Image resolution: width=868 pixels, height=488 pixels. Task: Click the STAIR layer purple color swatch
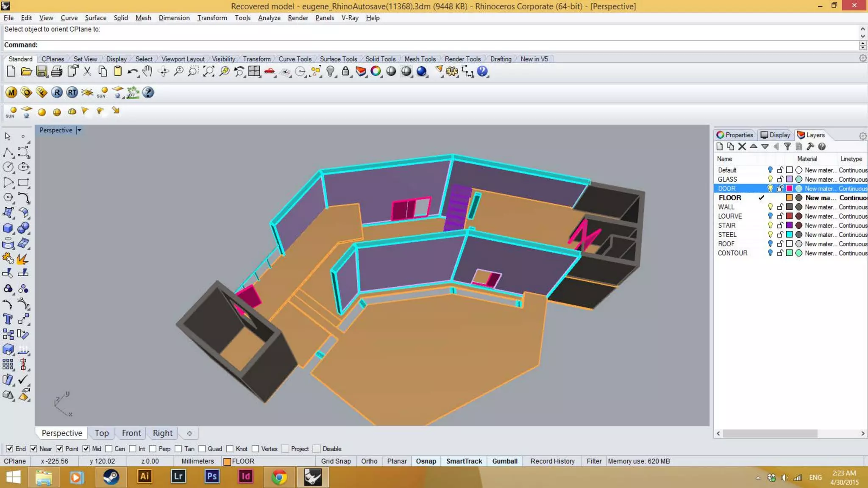tap(789, 225)
